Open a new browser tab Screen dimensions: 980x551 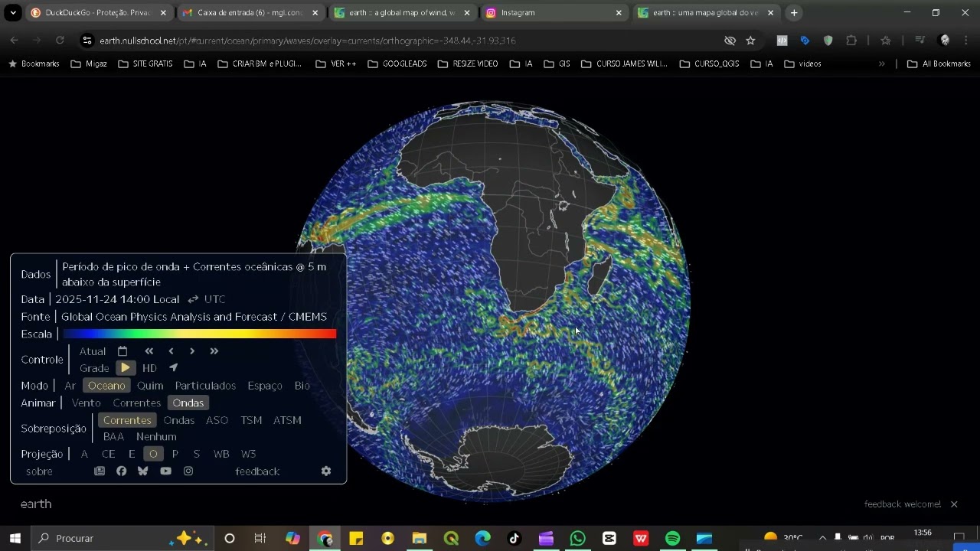point(794,13)
